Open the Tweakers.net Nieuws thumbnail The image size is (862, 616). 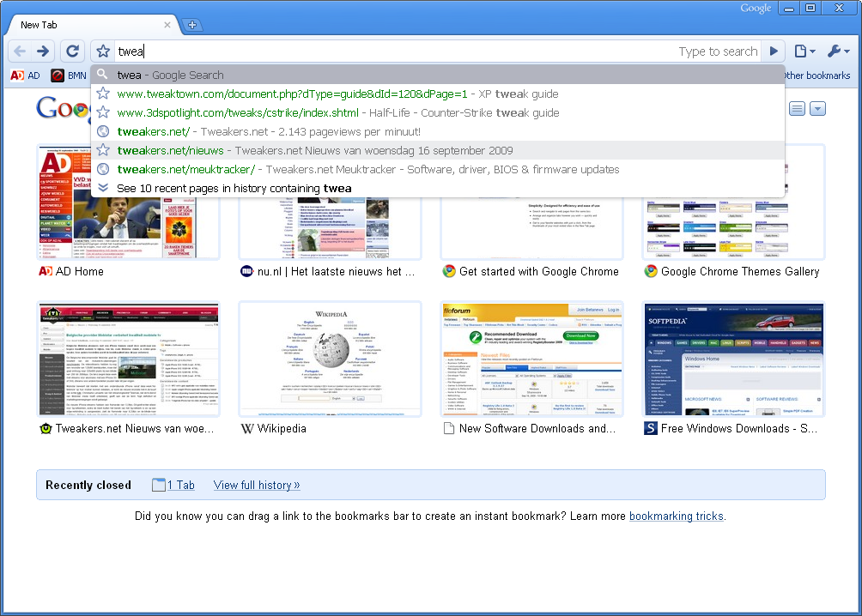[x=128, y=359]
